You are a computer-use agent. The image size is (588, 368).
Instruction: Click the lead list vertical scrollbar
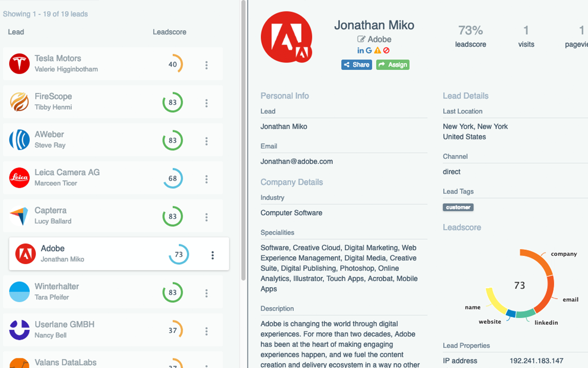[243, 140]
